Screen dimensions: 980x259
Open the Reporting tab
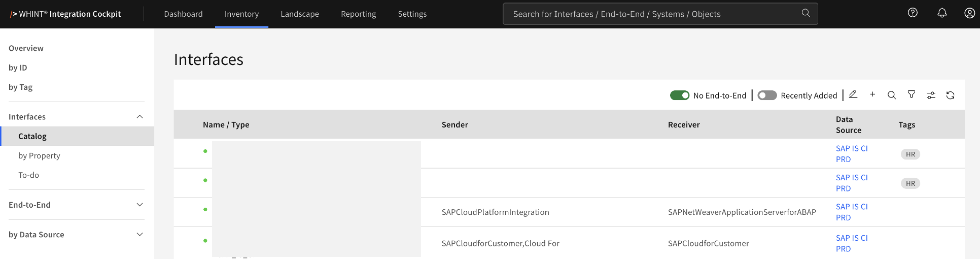click(358, 14)
